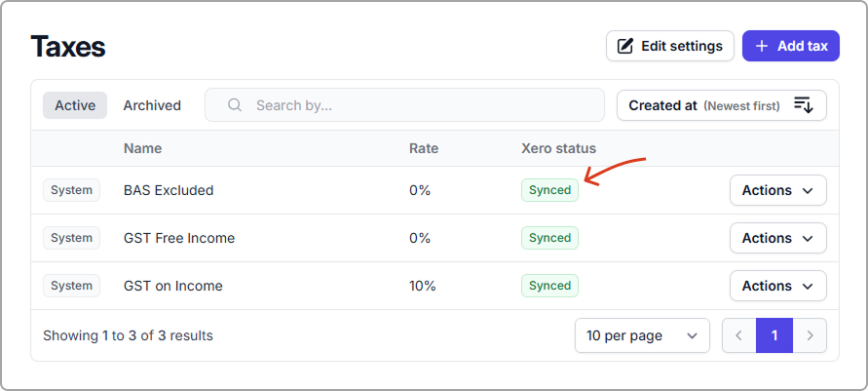Go to the next page arrow

[810, 335]
